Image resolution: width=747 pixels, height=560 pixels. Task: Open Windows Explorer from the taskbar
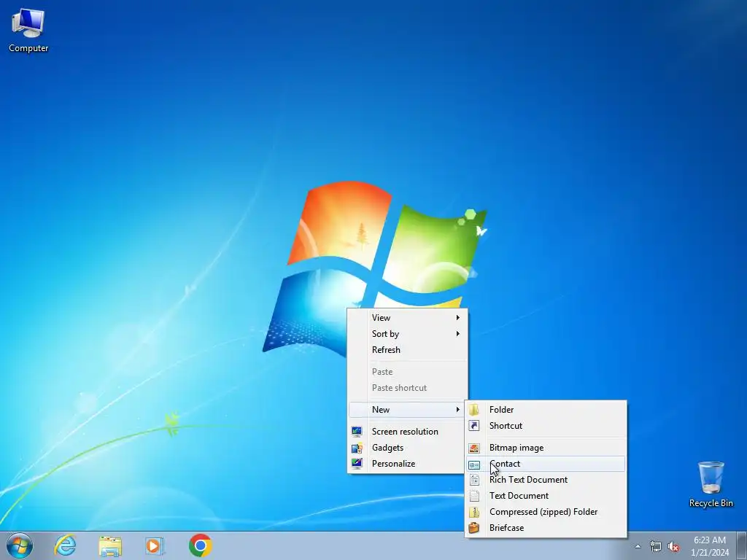coord(110,545)
